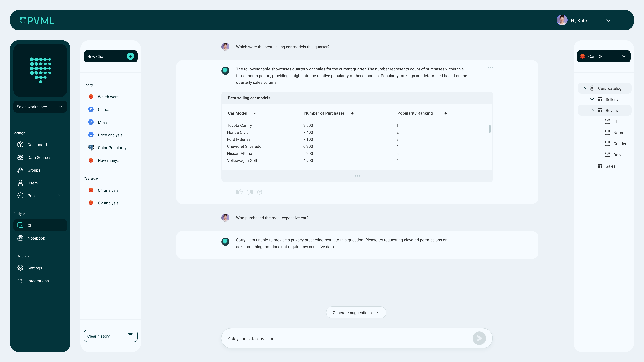Click the regenerate response icon
The image size is (644, 362).
click(259, 192)
